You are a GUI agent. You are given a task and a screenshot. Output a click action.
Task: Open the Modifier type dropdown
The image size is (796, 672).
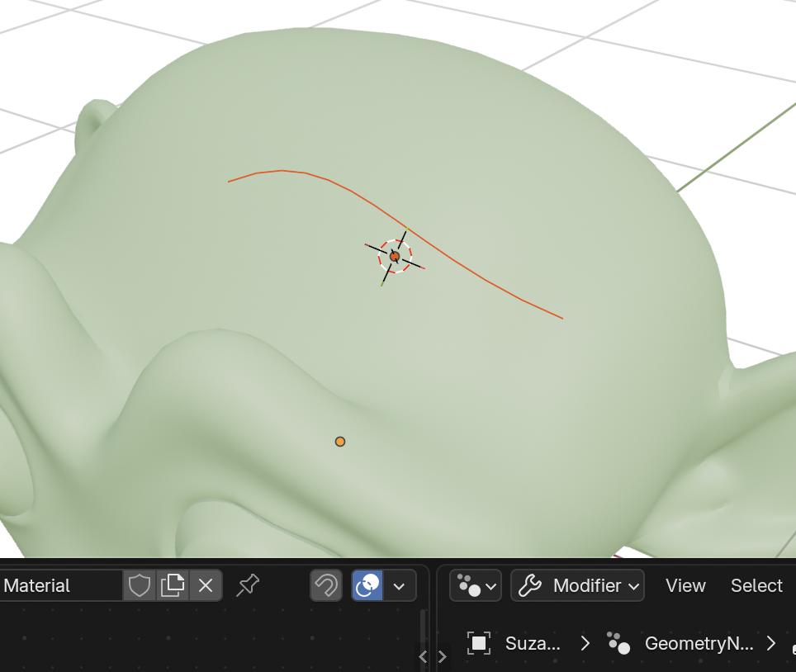pyautogui.click(x=578, y=585)
